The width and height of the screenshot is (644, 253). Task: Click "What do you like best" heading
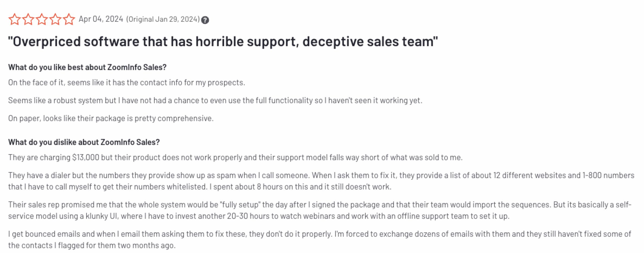coord(87,67)
